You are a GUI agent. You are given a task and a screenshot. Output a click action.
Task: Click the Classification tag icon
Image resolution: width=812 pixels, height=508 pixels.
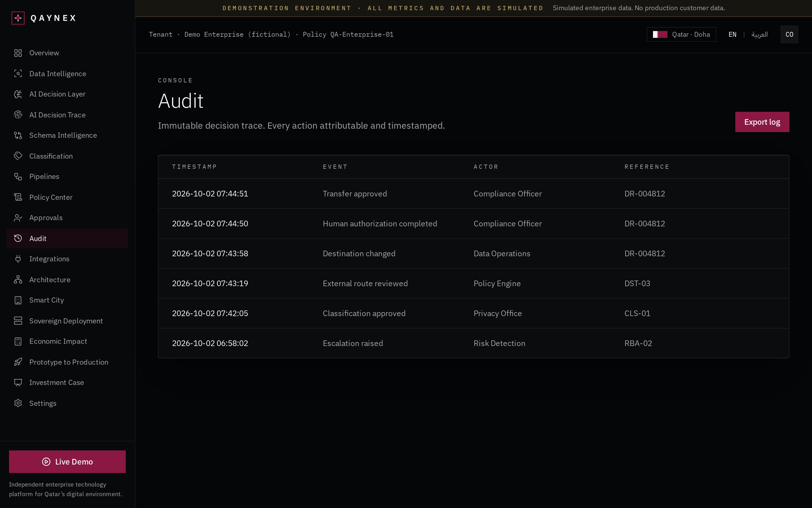pyautogui.click(x=18, y=156)
